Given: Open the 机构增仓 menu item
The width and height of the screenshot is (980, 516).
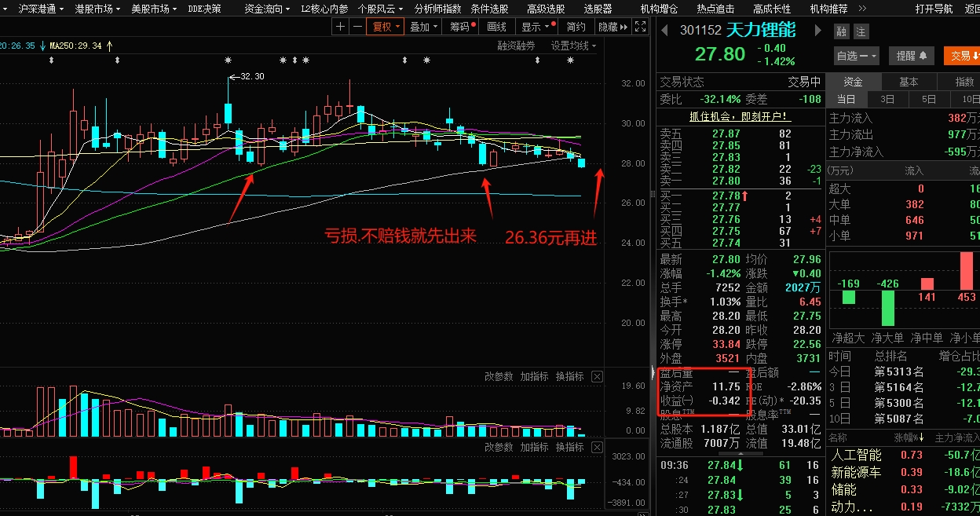Looking at the screenshot, I should (x=659, y=9).
